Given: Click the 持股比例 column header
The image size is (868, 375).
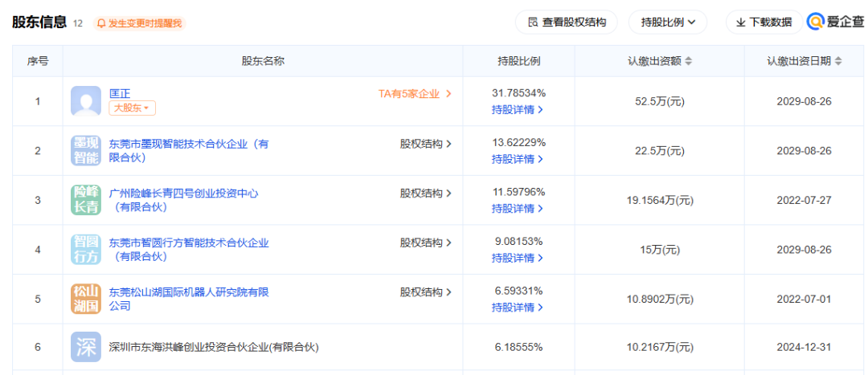Looking at the screenshot, I should 518,61.
